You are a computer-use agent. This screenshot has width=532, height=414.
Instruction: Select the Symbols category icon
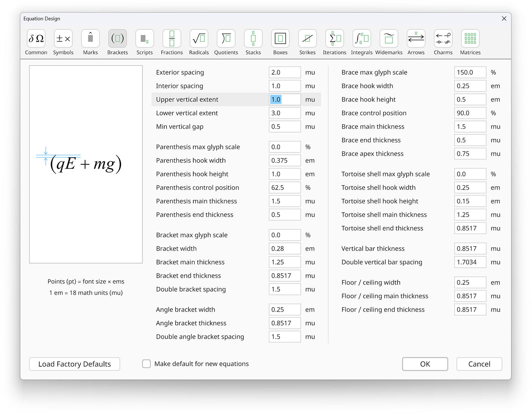[x=63, y=41]
